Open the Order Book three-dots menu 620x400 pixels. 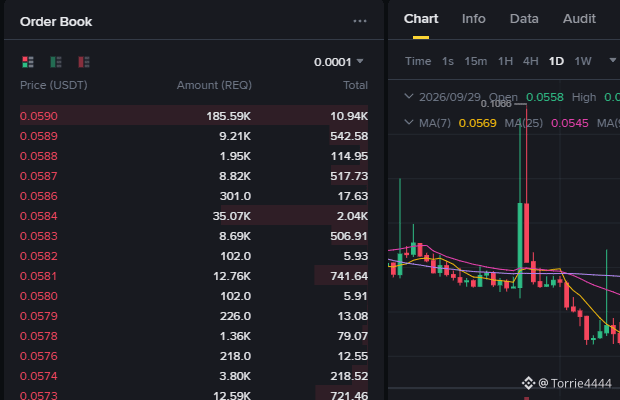click(x=360, y=21)
